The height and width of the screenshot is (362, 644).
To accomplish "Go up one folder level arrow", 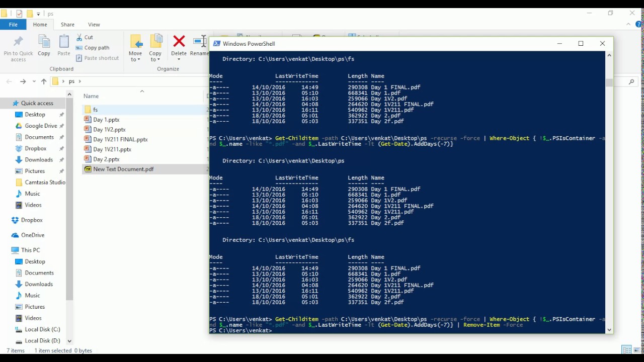I will [44, 81].
